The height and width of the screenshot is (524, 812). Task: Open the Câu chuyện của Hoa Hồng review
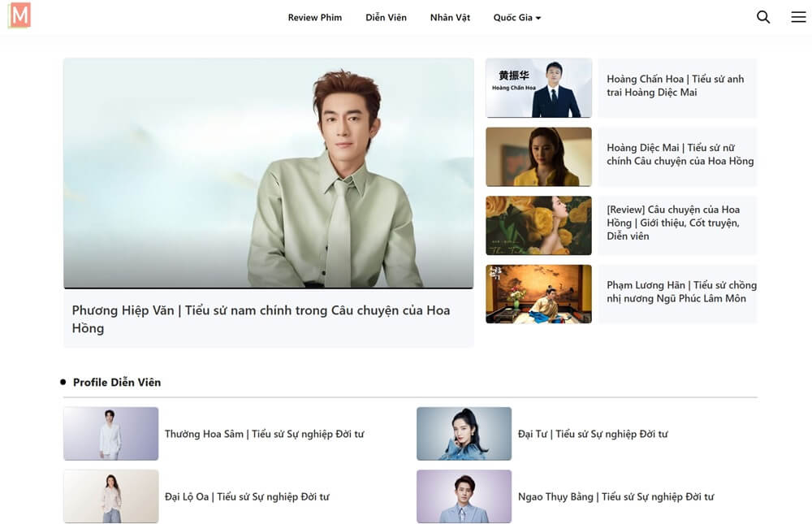point(673,223)
